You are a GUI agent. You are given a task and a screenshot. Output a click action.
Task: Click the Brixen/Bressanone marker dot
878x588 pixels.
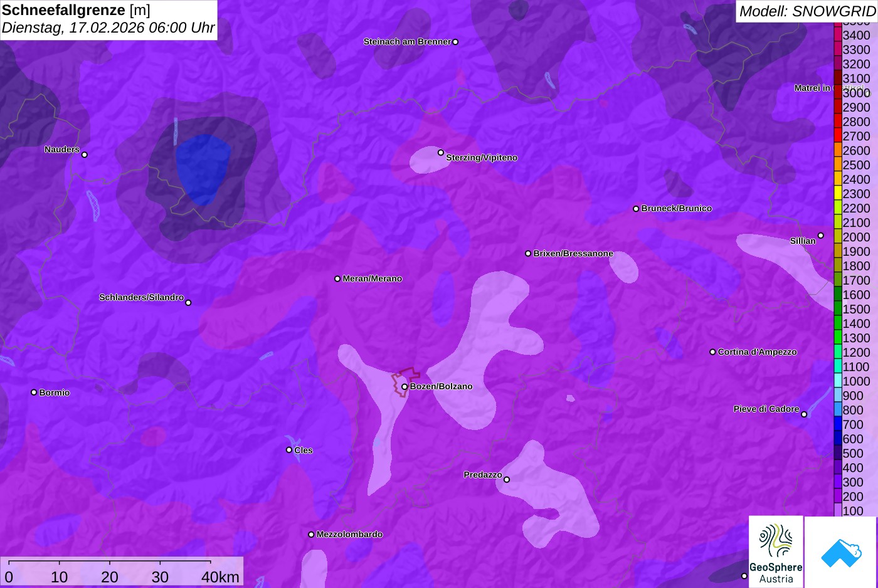[x=528, y=253]
